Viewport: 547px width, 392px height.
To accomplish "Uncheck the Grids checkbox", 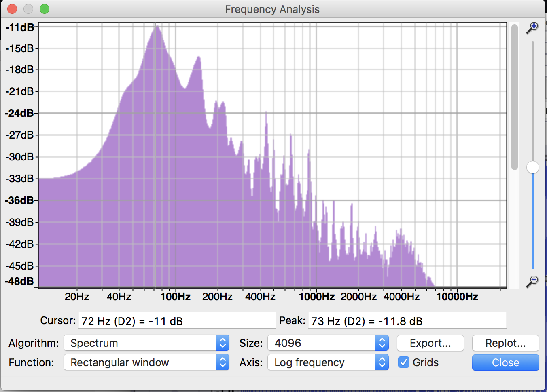I will pyautogui.click(x=404, y=362).
